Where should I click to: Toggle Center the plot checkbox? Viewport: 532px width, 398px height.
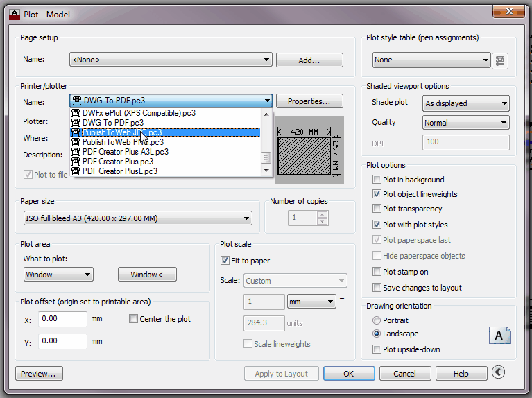[x=134, y=319]
